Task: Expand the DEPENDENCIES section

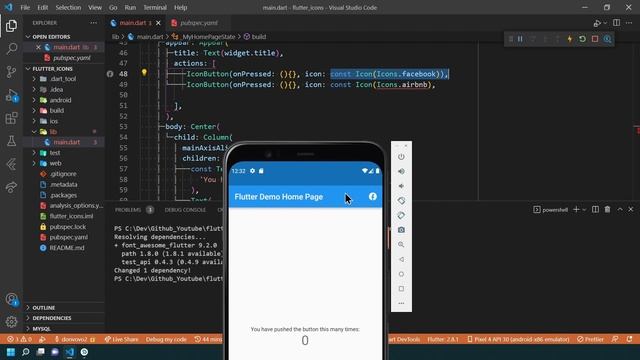Action: (x=51, y=318)
